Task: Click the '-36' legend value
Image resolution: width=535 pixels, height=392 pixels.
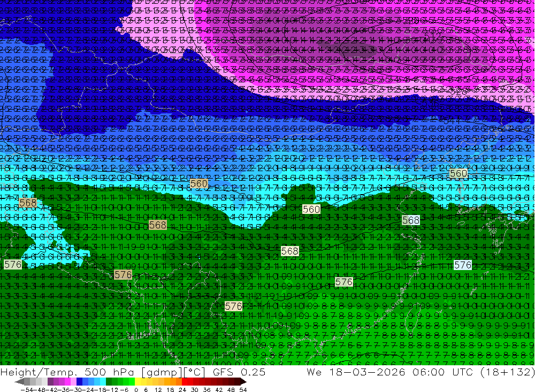Action: click(64, 390)
